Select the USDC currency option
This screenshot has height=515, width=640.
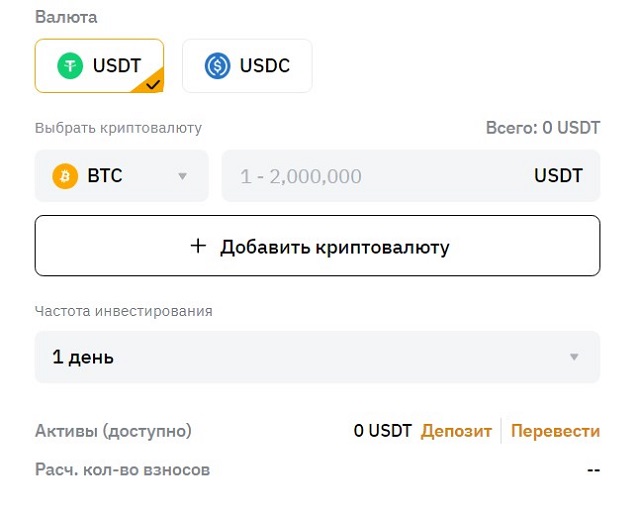[x=247, y=66]
